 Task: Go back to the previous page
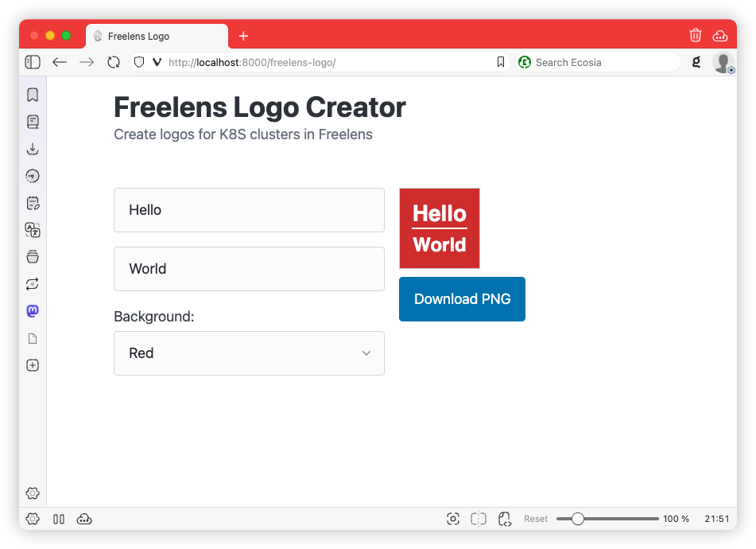(60, 62)
